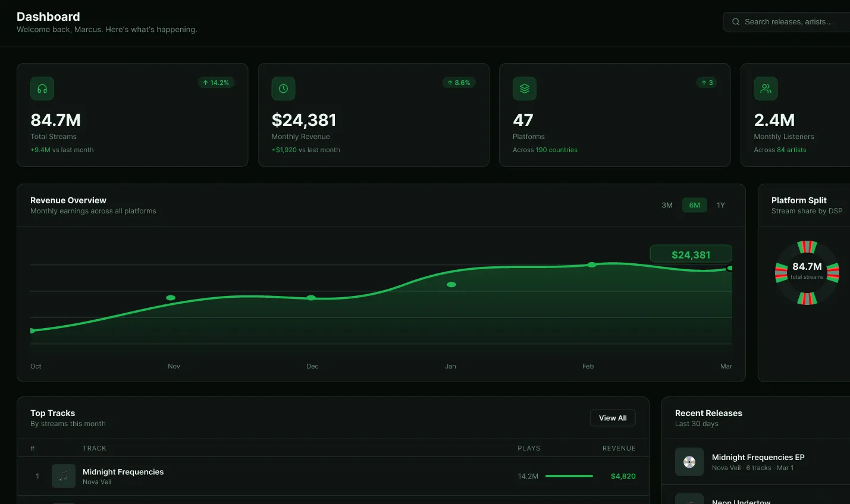
Task: Click the Platform Split donut chart
Action: [x=807, y=272]
